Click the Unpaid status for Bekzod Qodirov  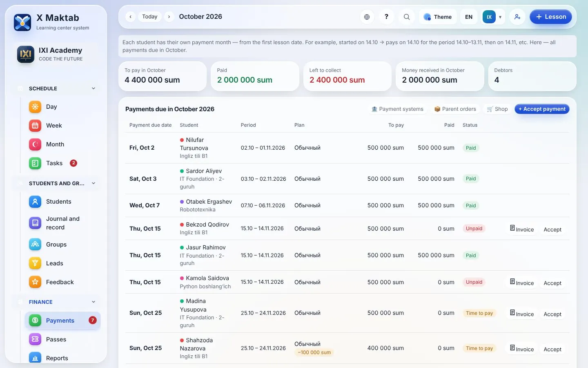(474, 229)
